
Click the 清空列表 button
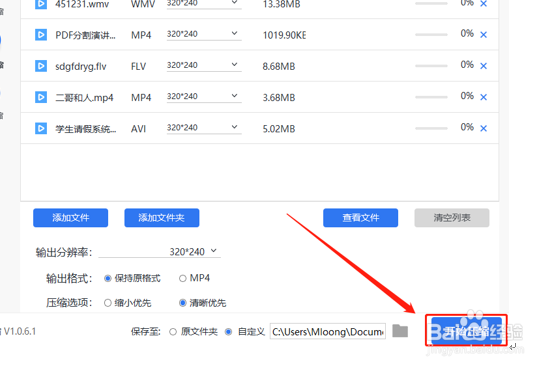click(452, 218)
